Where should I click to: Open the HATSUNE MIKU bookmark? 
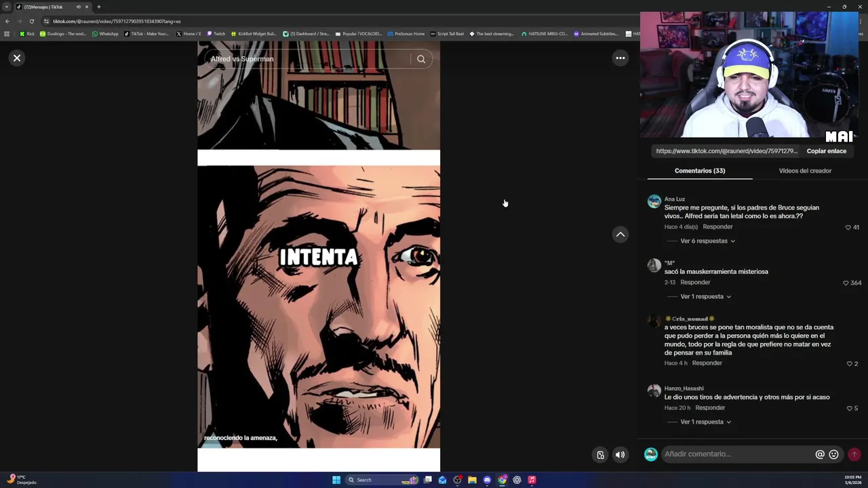[x=545, y=34]
